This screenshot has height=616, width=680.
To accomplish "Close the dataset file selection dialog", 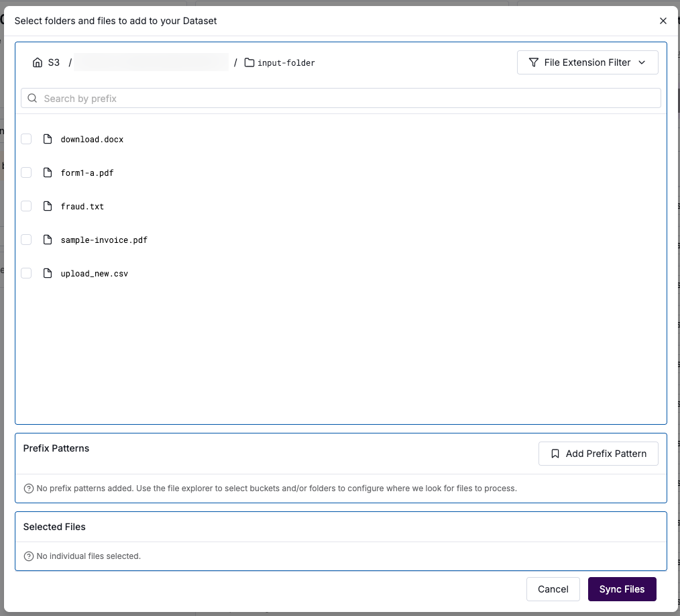I will click(663, 21).
